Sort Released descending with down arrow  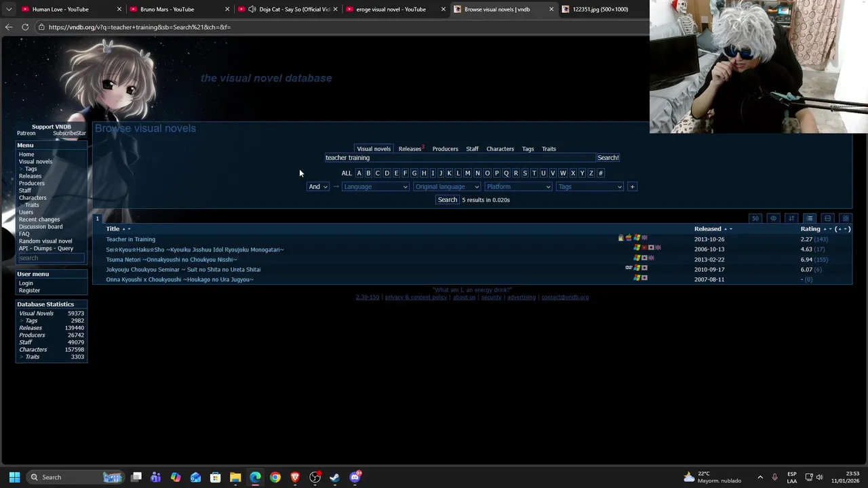(730, 229)
